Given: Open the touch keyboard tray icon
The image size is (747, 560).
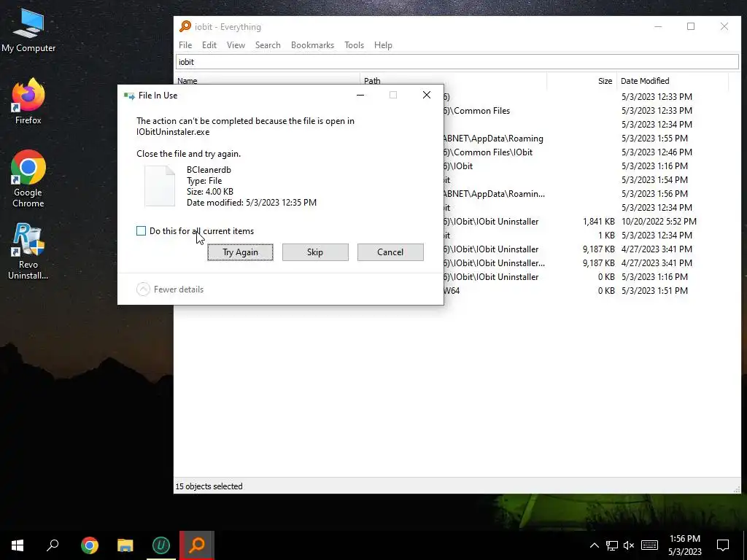Looking at the screenshot, I should click(649, 545).
